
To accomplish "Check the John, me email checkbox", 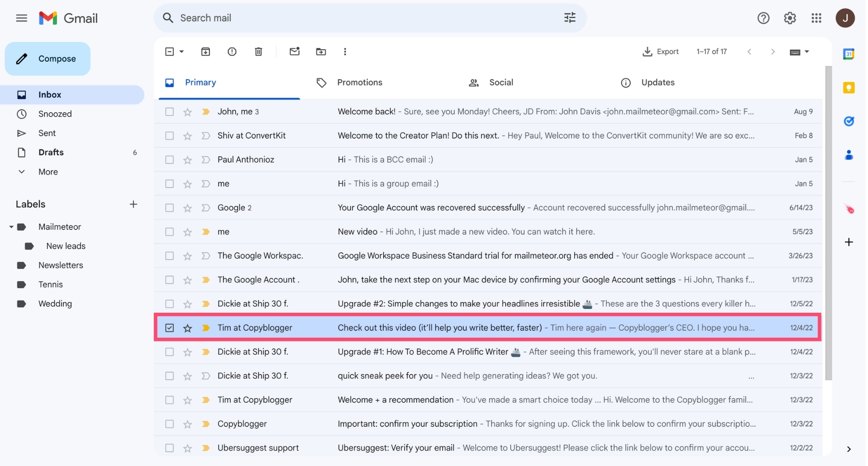I will point(169,112).
